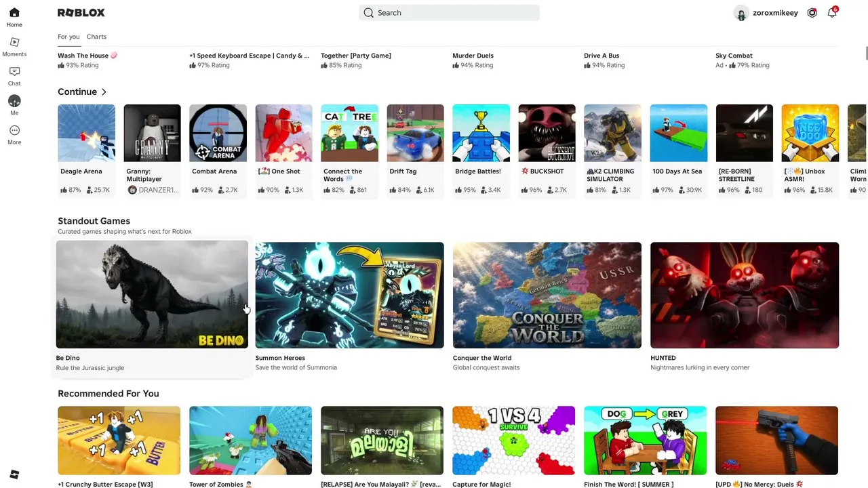The width and height of the screenshot is (868, 488).
Task: Open Deagle Arena game icon
Action: click(86, 133)
